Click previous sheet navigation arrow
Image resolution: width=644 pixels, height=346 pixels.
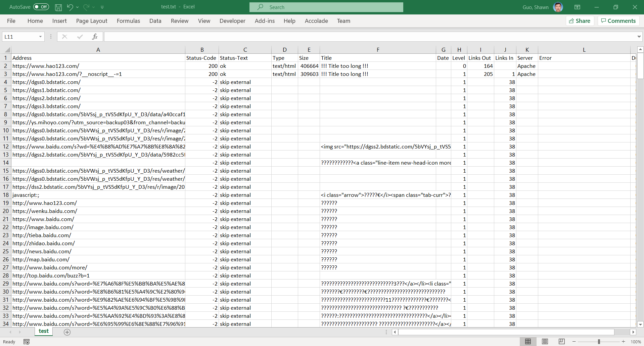pos(10,332)
